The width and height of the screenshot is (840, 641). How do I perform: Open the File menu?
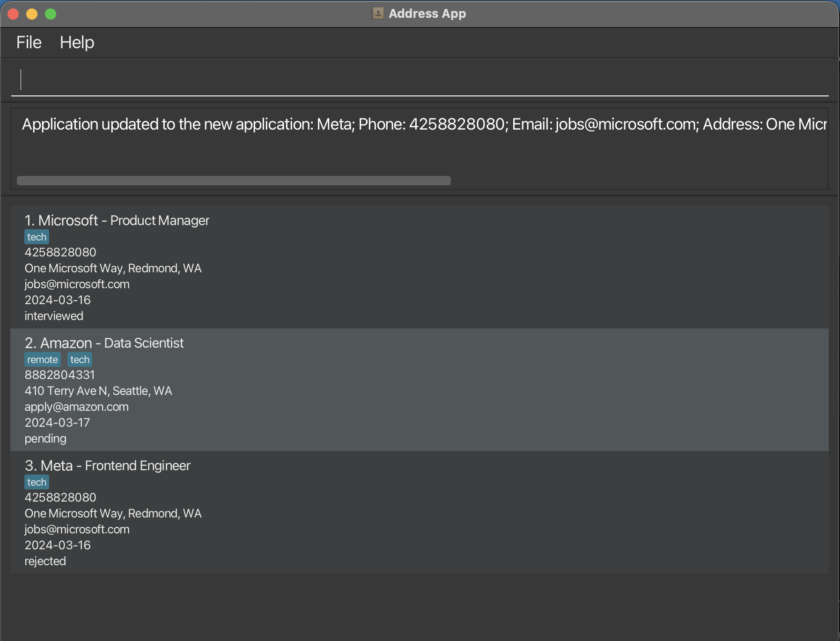click(x=29, y=43)
